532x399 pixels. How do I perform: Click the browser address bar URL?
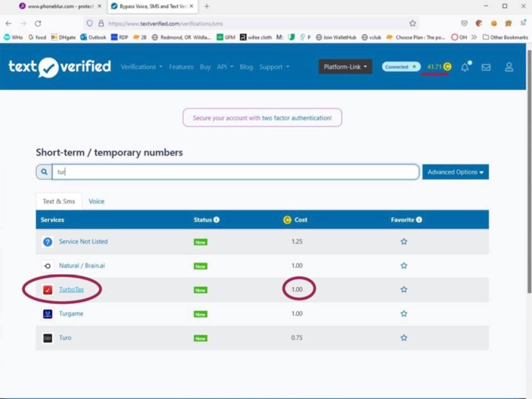point(166,23)
